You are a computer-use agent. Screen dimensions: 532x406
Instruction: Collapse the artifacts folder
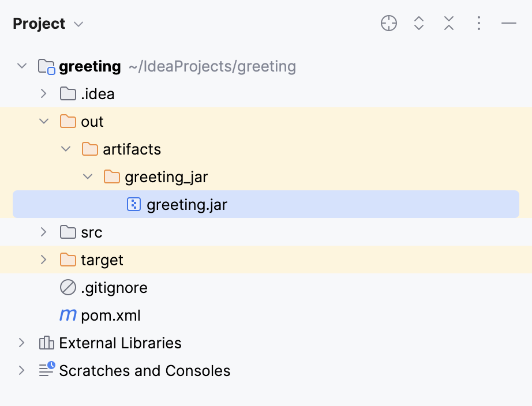(65, 149)
